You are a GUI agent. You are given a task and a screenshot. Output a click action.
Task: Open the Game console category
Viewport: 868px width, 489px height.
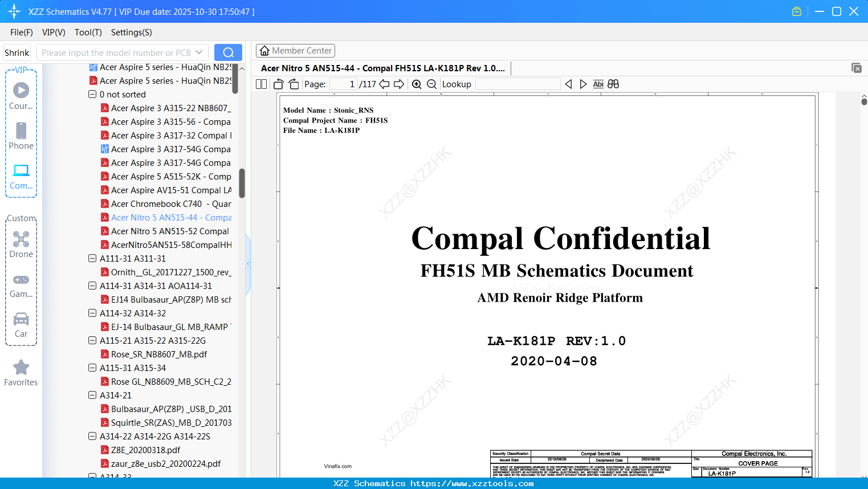(x=21, y=285)
